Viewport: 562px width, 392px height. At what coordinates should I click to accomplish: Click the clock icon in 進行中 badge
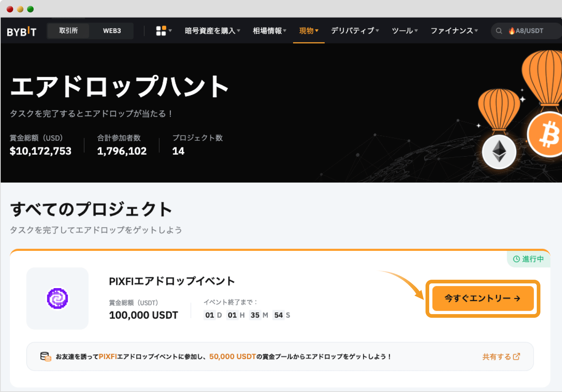pos(516,259)
